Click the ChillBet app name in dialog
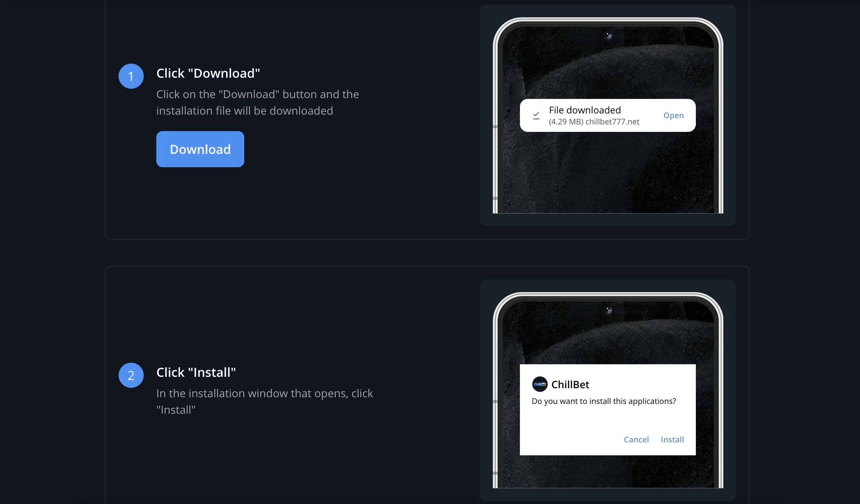Viewport: 860px width, 504px height. point(570,385)
